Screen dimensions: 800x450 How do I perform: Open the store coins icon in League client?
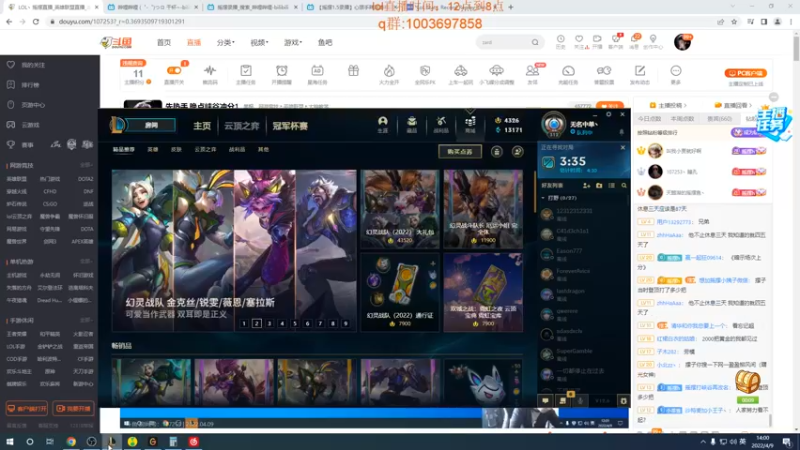pos(470,124)
